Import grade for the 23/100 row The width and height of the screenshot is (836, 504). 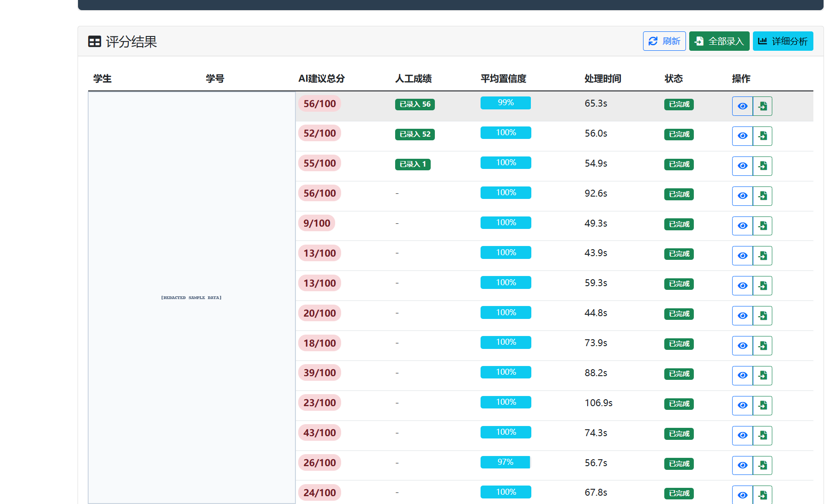click(x=763, y=406)
